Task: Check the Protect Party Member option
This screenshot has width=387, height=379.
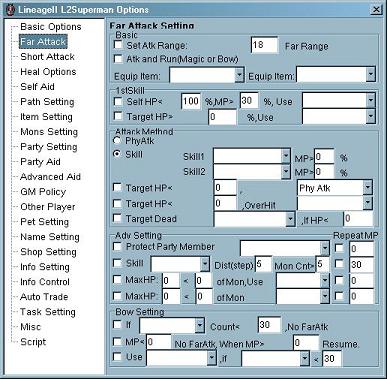Action: (117, 246)
